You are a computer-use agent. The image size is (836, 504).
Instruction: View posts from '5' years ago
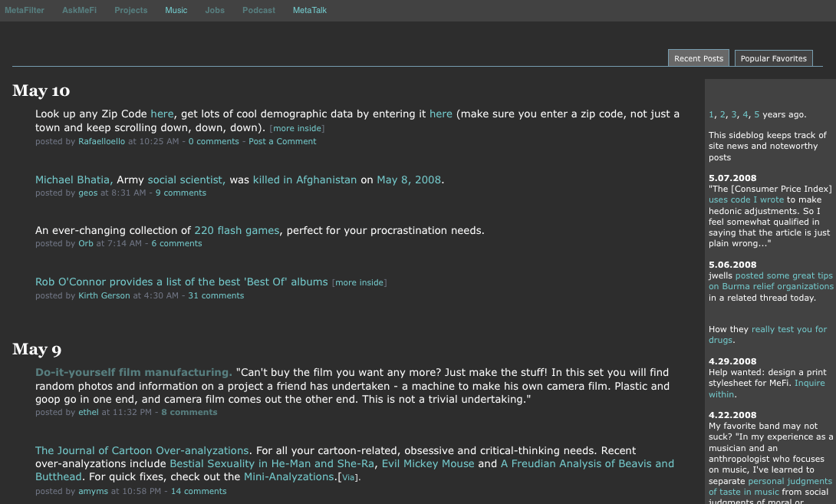[756, 114]
